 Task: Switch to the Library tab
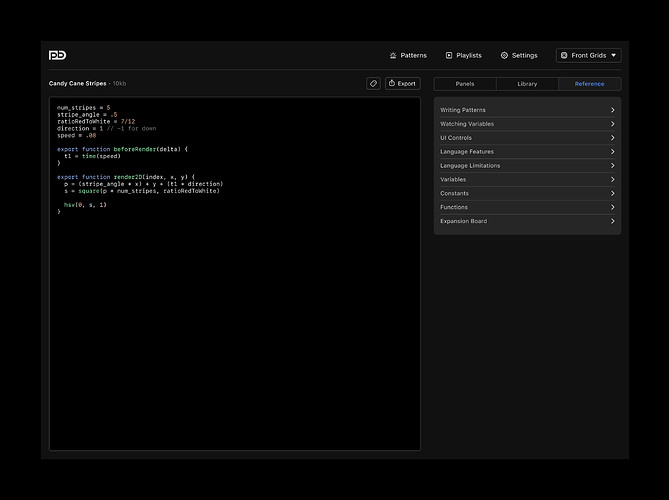click(527, 84)
